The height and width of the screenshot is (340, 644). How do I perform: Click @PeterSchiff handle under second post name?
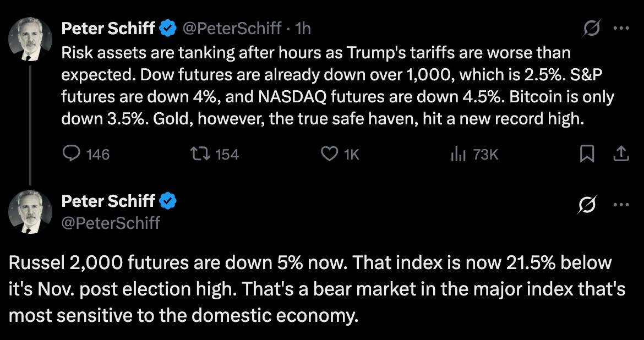[x=111, y=222]
